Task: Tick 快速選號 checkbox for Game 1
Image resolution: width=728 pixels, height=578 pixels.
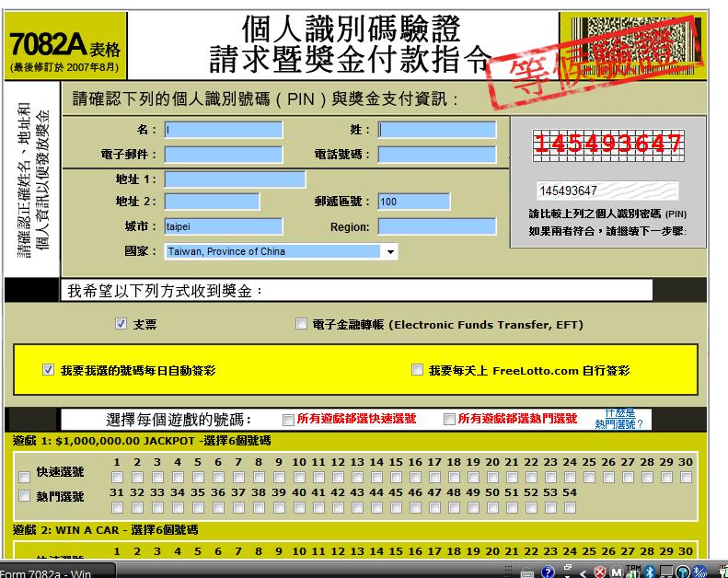Action: [24, 477]
